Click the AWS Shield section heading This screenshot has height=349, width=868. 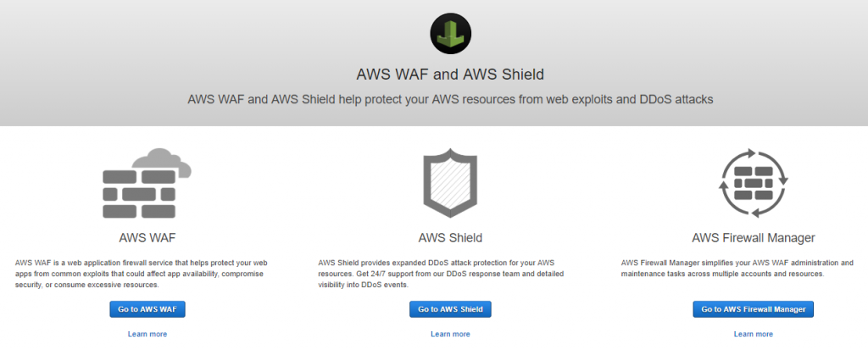(x=450, y=238)
